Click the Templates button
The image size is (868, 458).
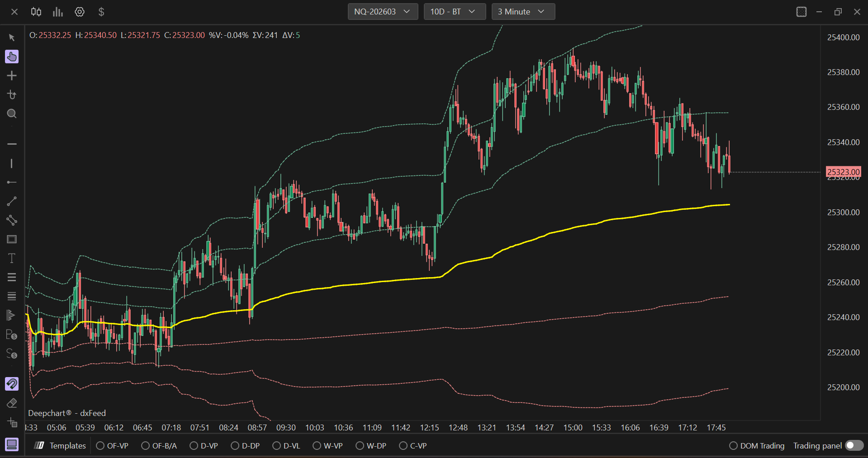60,446
